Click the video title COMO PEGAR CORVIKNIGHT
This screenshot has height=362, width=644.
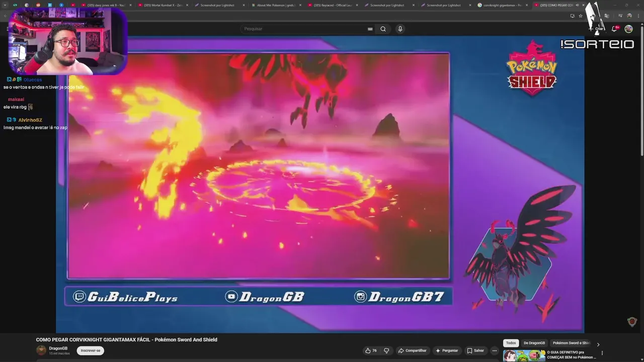click(126, 340)
